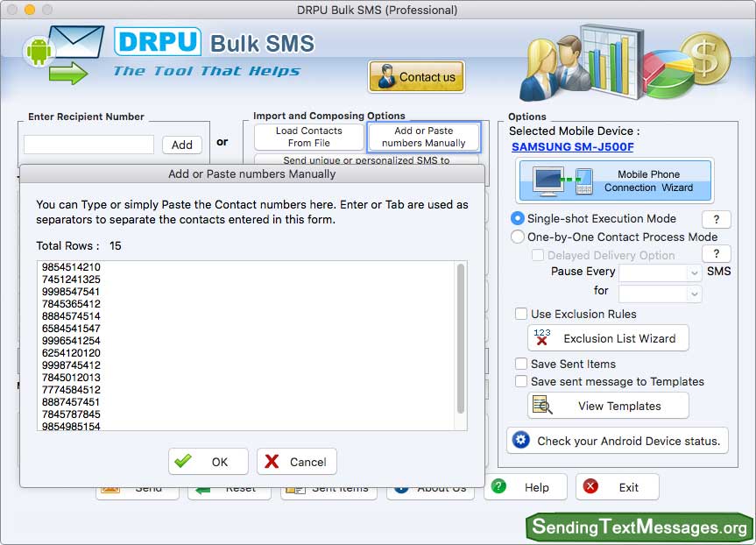The width and height of the screenshot is (756, 545).
Task: Click the Enter Recipient Number input field
Action: [x=88, y=145]
